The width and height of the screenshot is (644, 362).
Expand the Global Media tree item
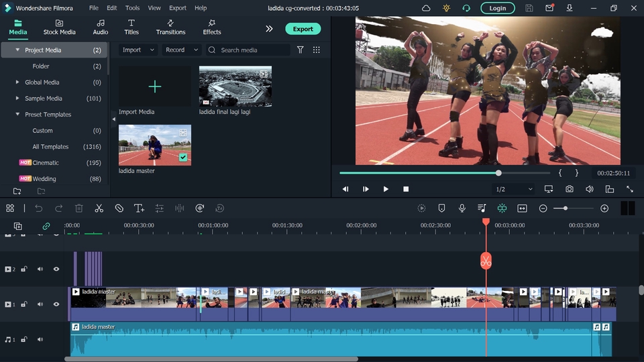point(17,82)
